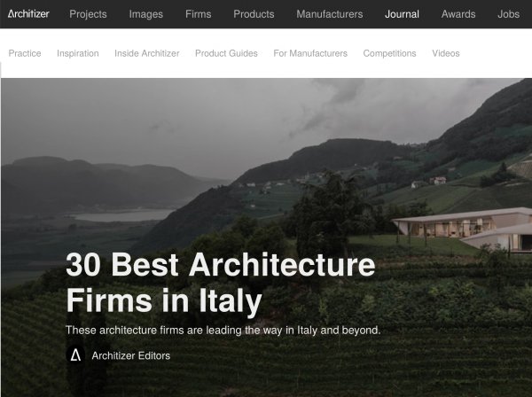Open the Competitions category
This screenshot has height=397, width=532.
[x=389, y=53]
